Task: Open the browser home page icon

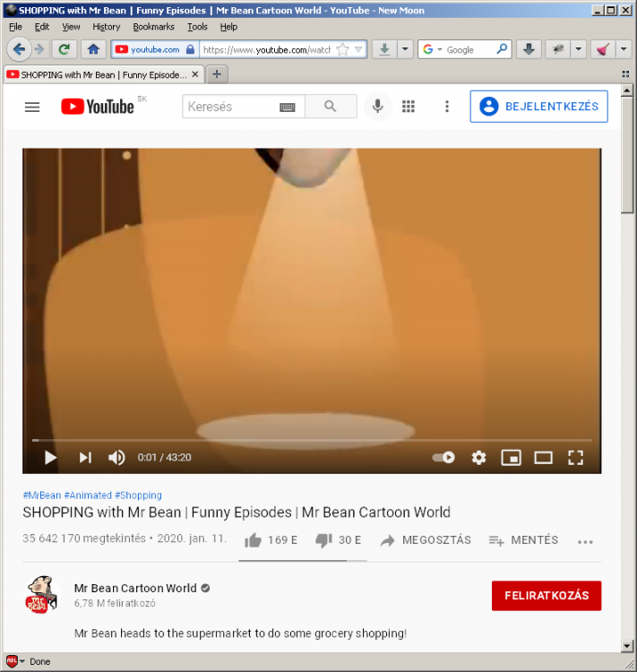Action: 93,49
